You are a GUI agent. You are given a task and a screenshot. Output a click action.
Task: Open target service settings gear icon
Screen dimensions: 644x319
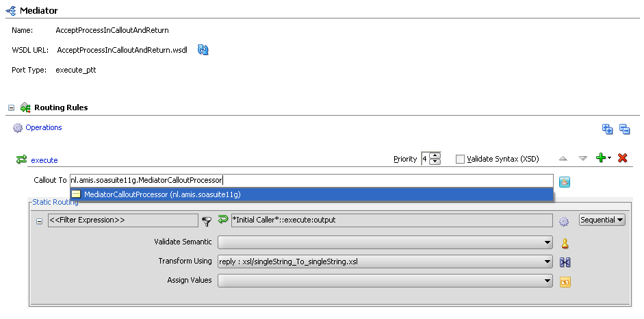pyautogui.click(x=564, y=222)
